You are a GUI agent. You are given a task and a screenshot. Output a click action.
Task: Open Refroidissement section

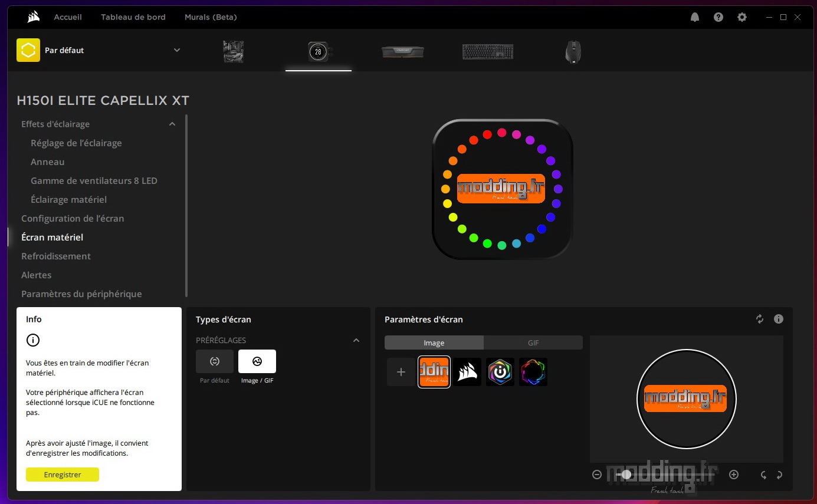tap(56, 256)
